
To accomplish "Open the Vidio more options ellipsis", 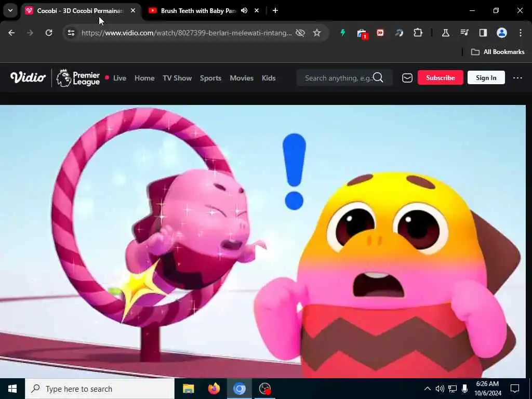I will point(517,78).
